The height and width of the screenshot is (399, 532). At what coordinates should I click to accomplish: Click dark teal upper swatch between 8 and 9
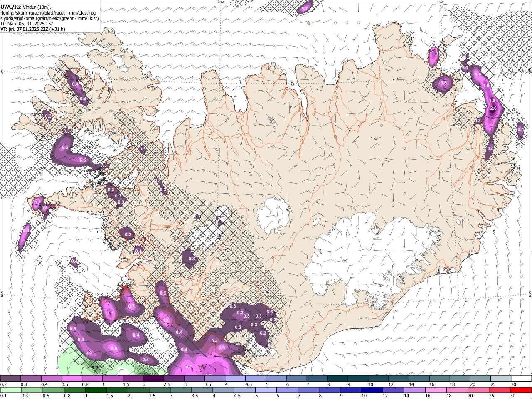(337, 379)
